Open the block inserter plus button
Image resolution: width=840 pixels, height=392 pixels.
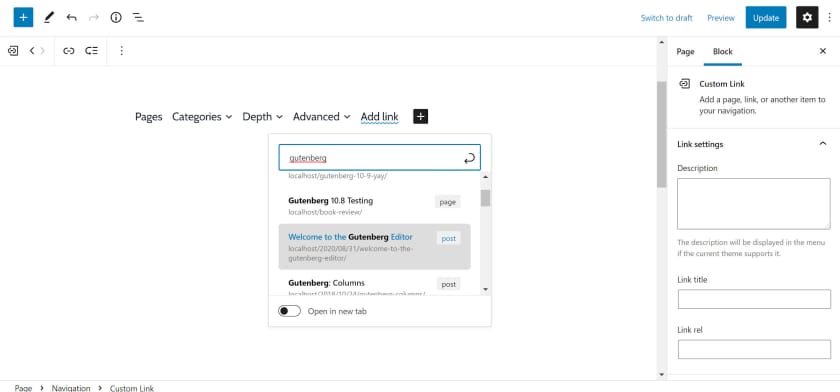pos(23,17)
